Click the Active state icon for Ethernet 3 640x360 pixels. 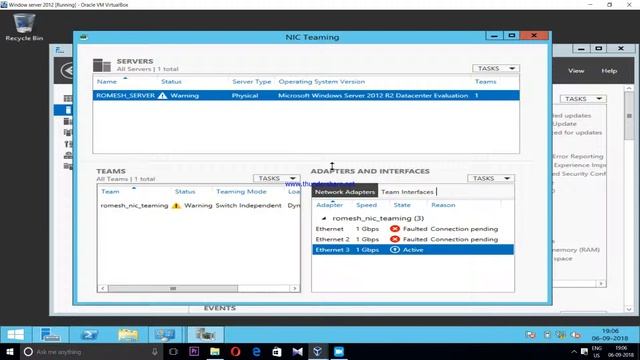pos(395,249)
